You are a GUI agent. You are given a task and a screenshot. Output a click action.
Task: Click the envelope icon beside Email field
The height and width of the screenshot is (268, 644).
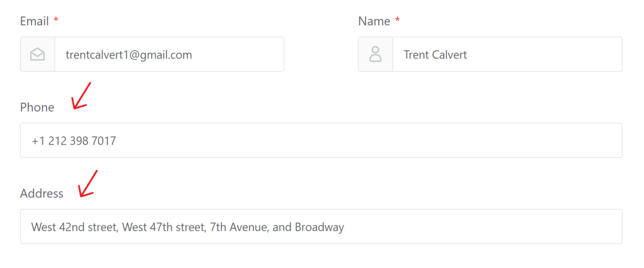coord(37,54)
